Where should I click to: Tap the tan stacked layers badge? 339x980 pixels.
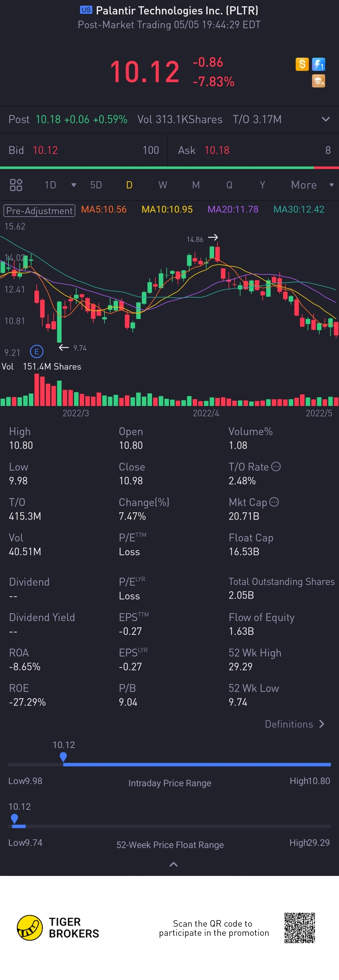[x=318, y=81]
